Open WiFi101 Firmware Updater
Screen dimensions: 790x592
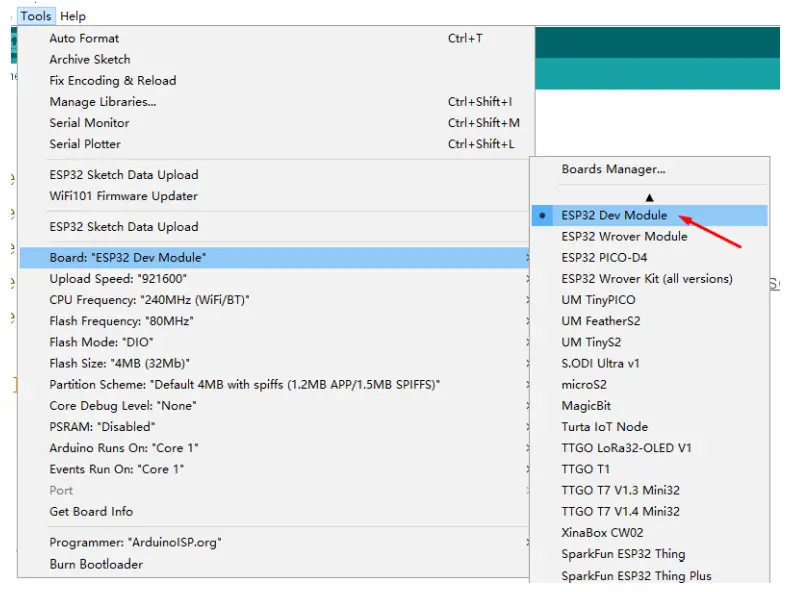[123, 196]
